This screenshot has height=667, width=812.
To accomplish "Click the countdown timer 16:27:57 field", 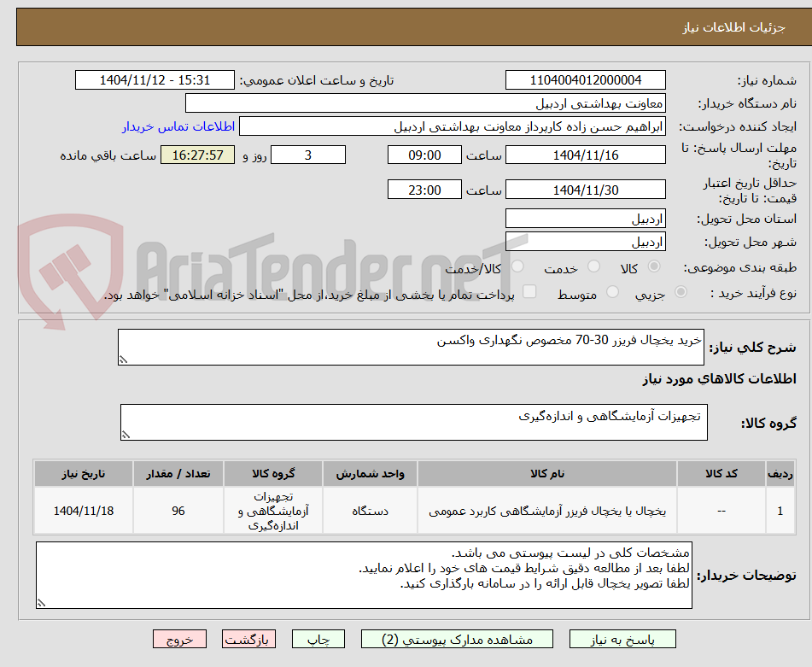I will (x=198, y=155).
